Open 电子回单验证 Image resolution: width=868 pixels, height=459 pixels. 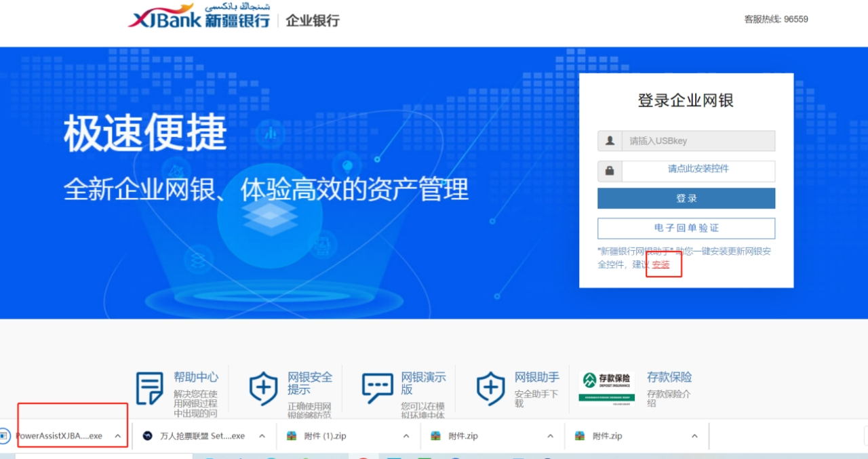[x=686, y=228]
